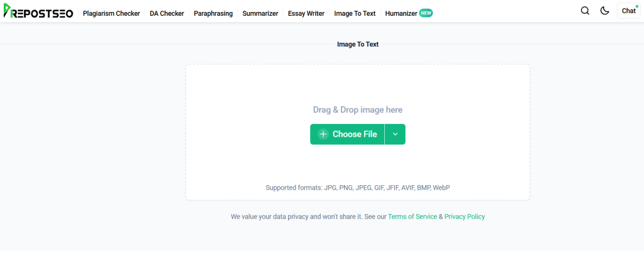Open the Privacy Policy link
The width and height of the screenshot is (644, 267).
(465, 217)
